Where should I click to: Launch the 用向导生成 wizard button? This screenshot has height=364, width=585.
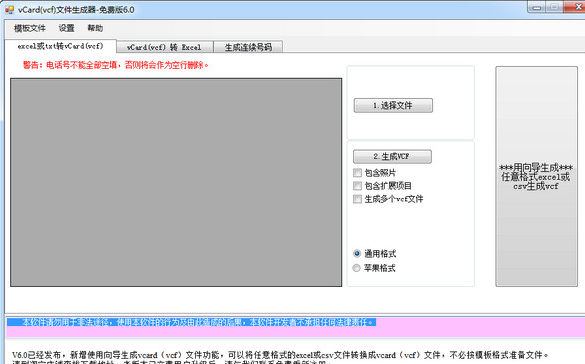click(x=536, y=176)
